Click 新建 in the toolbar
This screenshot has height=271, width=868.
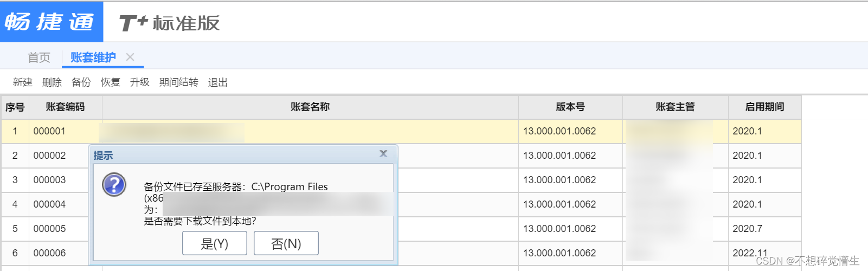pyautogui.click(x=23, y=82)
